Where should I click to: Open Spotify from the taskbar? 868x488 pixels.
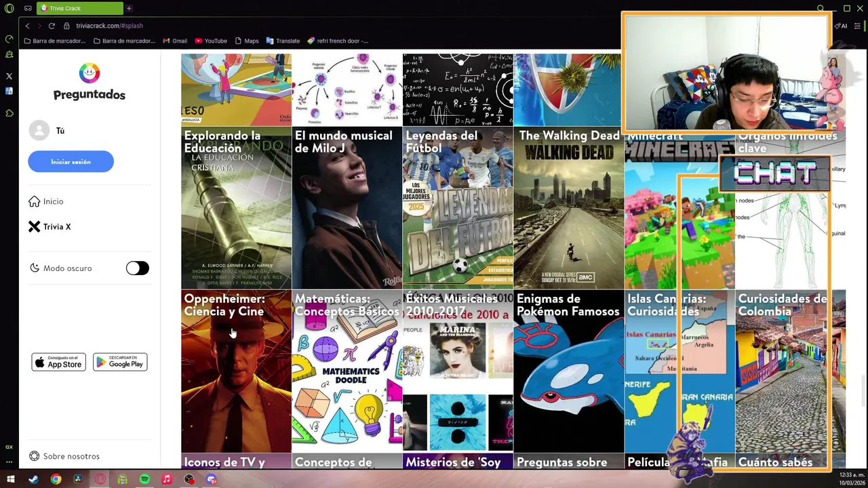click(144, 479)
